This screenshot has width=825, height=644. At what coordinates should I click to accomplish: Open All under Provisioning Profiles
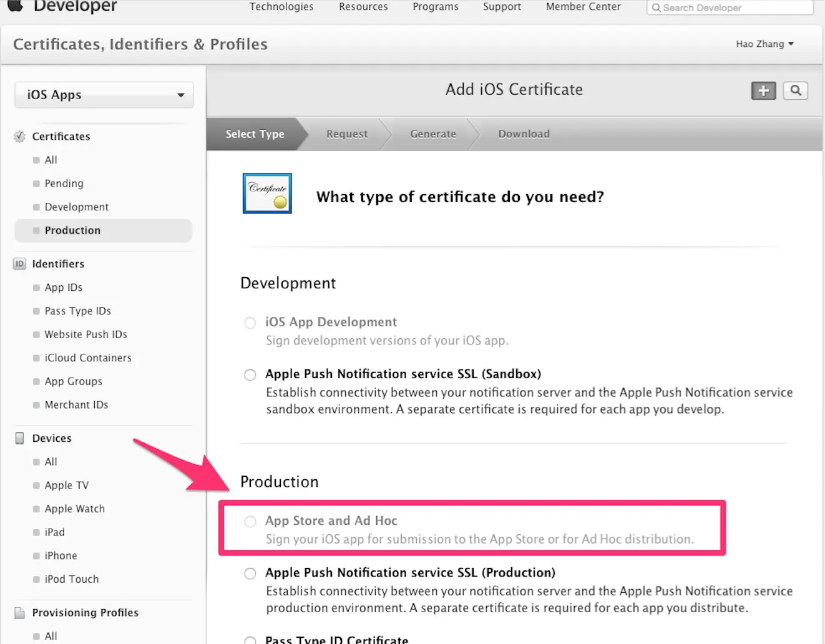(51, 636)
